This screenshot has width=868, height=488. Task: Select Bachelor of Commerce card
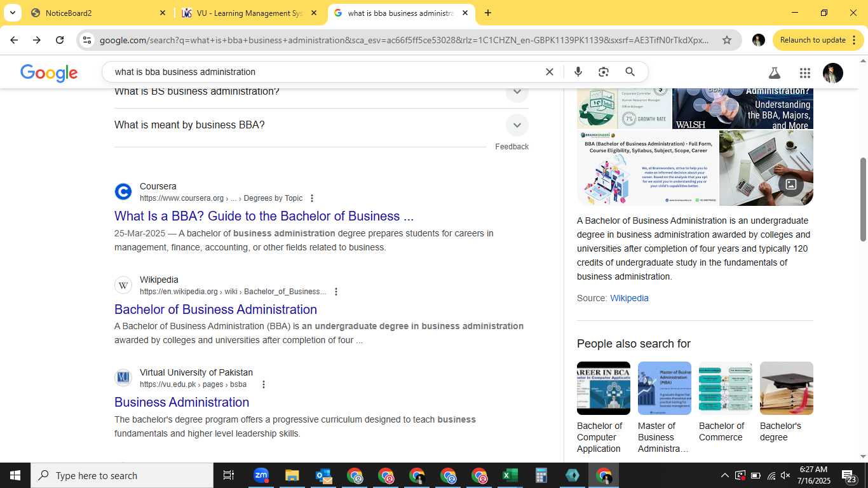[x=725, y=402]
